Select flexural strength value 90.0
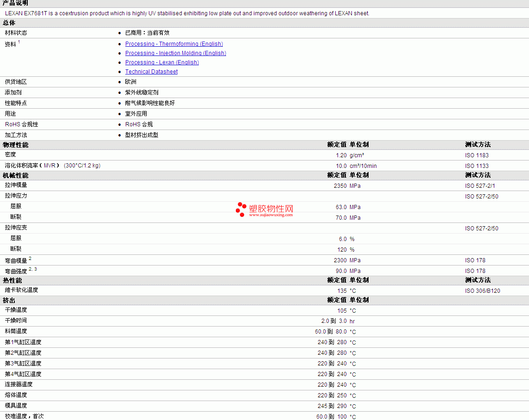529x420 pixels. (341, 271)
